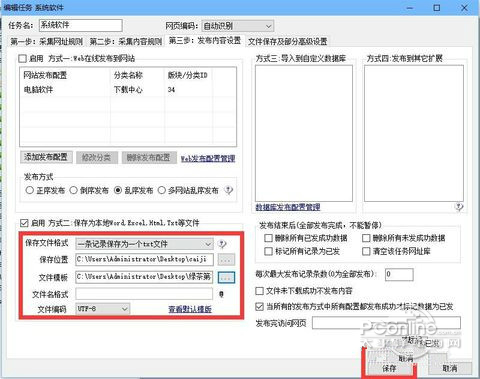Image resolution: width=480 pixels, height=379 pixels.
Task: Click the max publish records count field
Action: [399, 274]
